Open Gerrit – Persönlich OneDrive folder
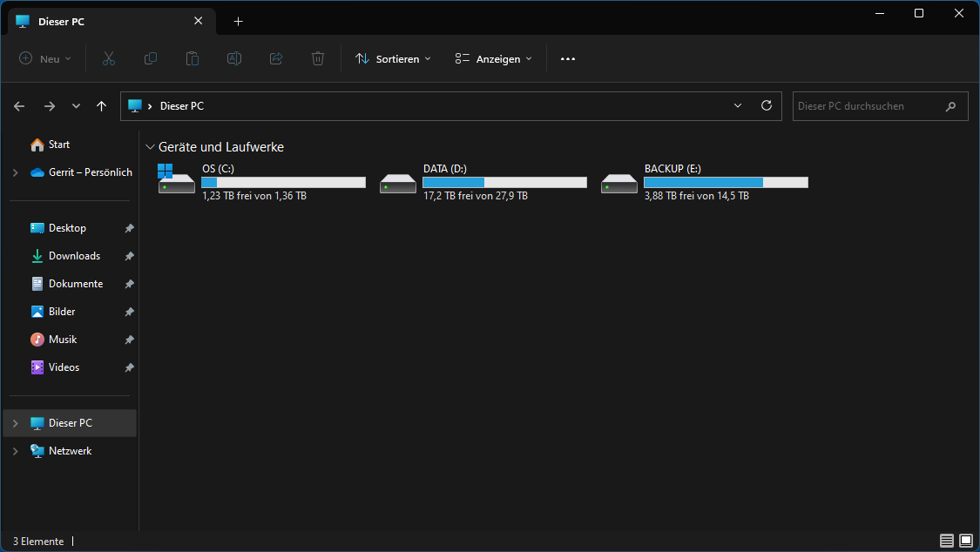The width and height of the screenshot is (980, 552). [81, 172]
